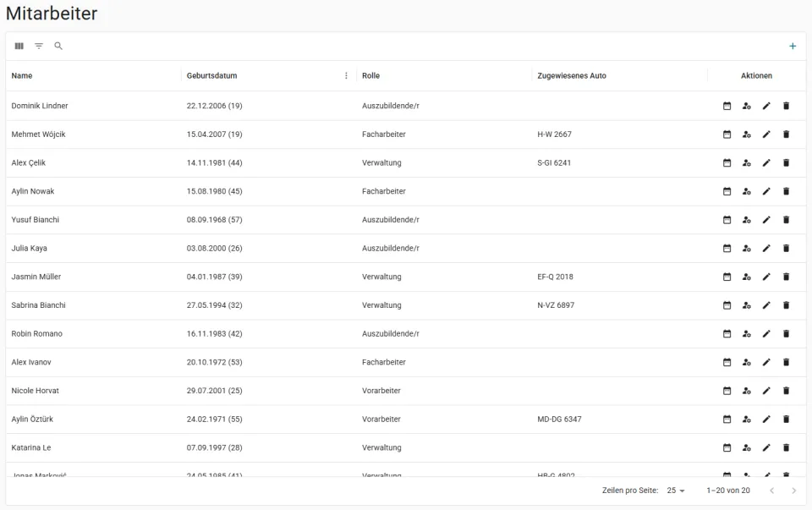Image resolution: width=812 pixels, height=510 pixels.
Task: Delete Nicole Horvat's row
Action: pos(786,391)
